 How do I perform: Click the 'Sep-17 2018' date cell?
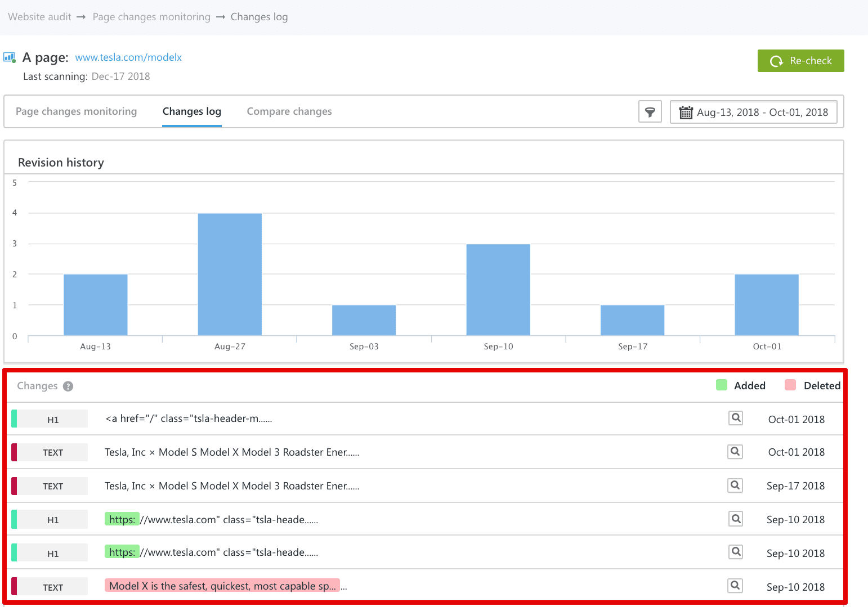(795, 486)
